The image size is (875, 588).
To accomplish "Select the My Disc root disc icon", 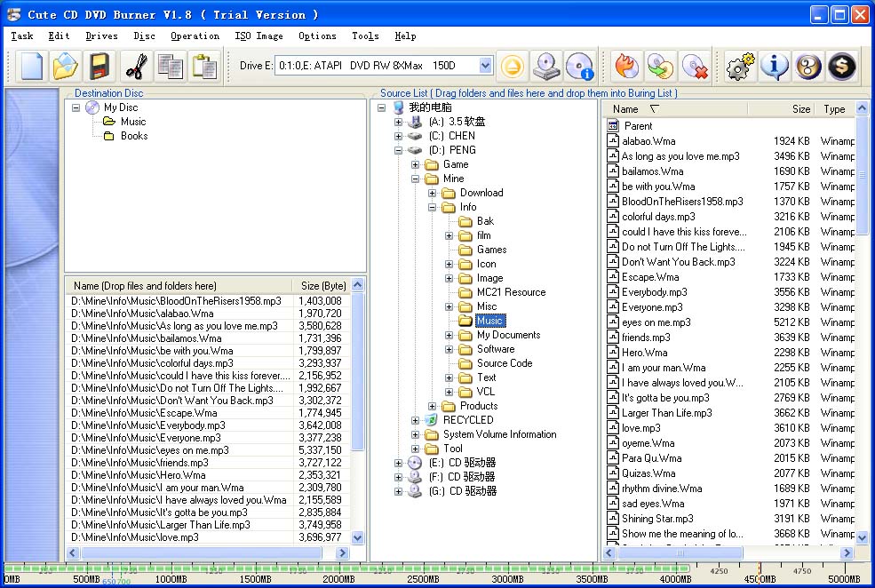I will [92, 107].
